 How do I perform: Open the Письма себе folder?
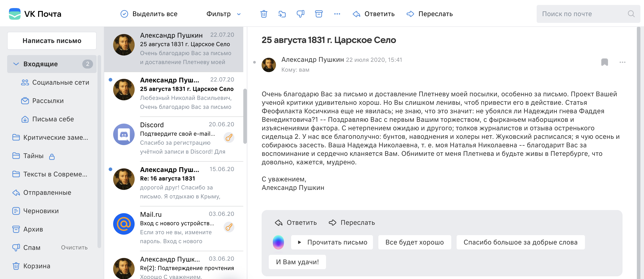[x=47, y=119]
